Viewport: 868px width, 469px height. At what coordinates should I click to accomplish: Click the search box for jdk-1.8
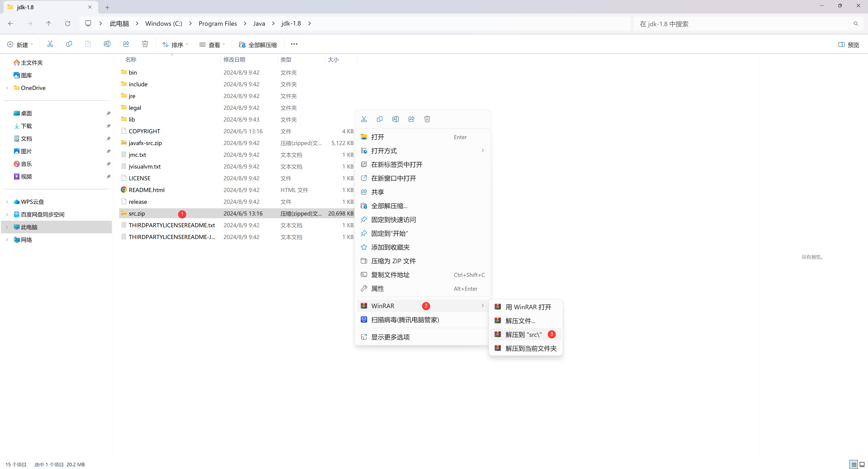[741, 24]
